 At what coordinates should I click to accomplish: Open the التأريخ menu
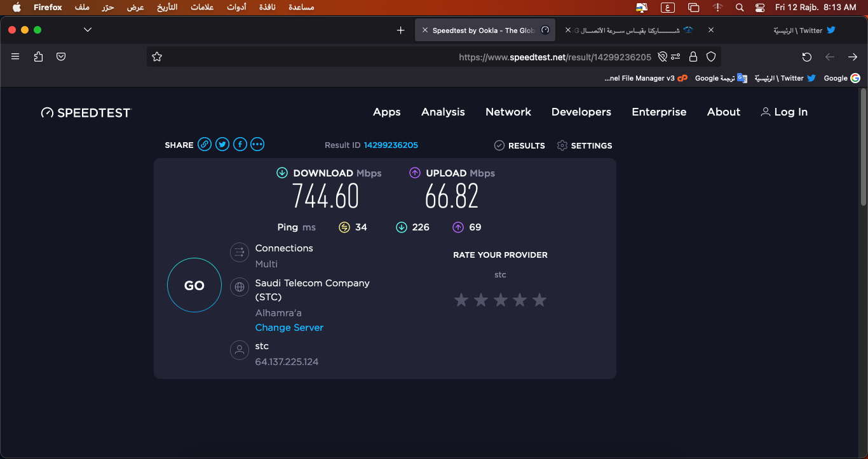[167, 8]
